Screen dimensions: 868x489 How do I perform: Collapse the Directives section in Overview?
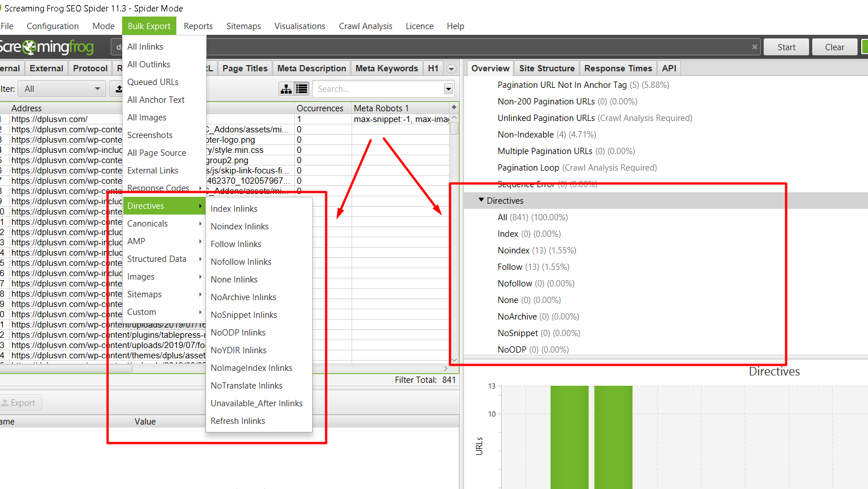point(481,200)
